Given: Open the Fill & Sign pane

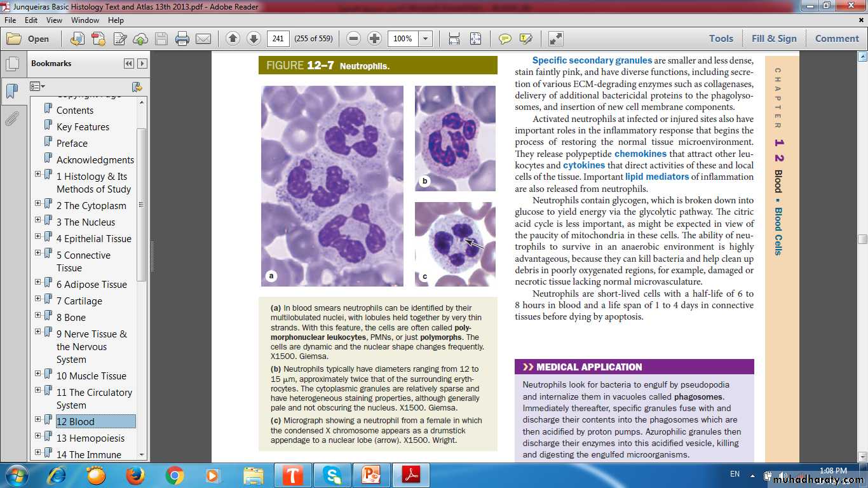Looking at the screenshot, I should tap(774, 39).
